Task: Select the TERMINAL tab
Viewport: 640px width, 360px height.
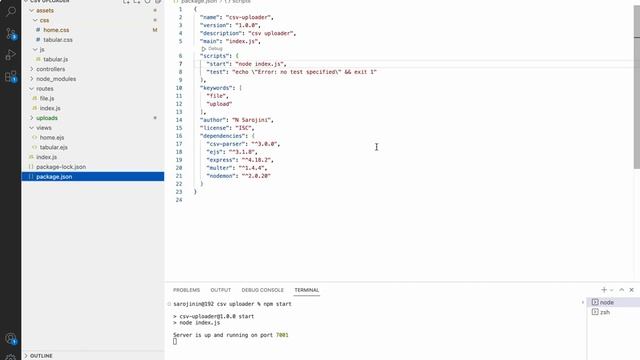Action: point(307,290)
